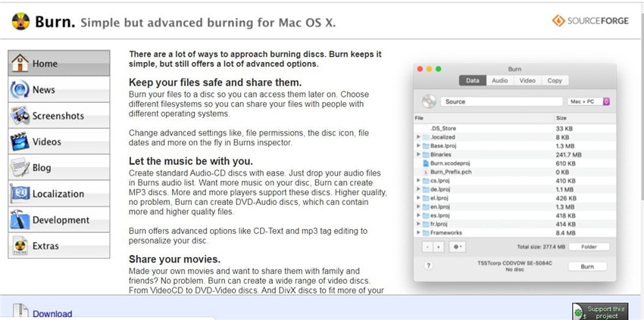This screenshot has width=644, height=320.
Task: Click the News globe icon
Action: [20, 89]
